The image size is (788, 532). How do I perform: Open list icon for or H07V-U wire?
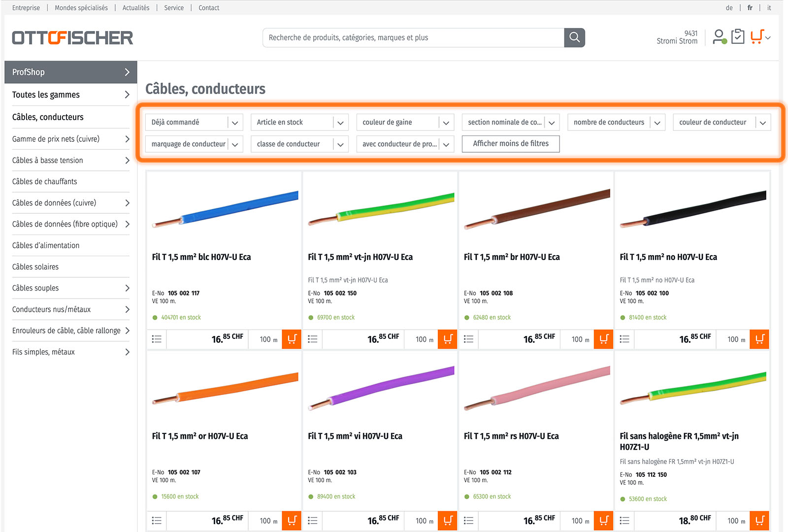coord(157,521)
